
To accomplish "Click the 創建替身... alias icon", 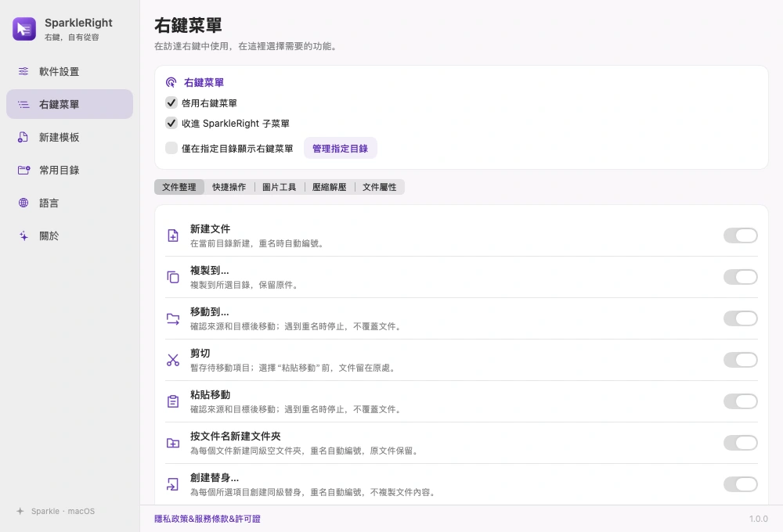I will tap(173, 484).
